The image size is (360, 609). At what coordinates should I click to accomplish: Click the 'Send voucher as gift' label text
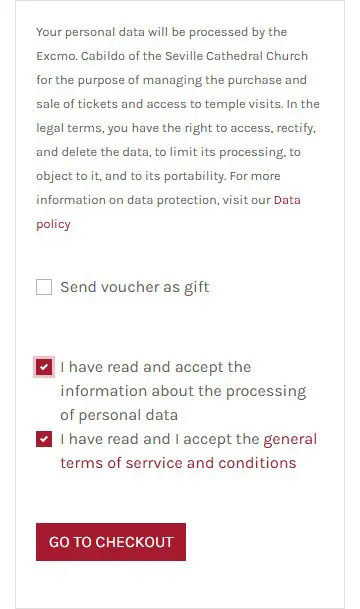[135, 287]
